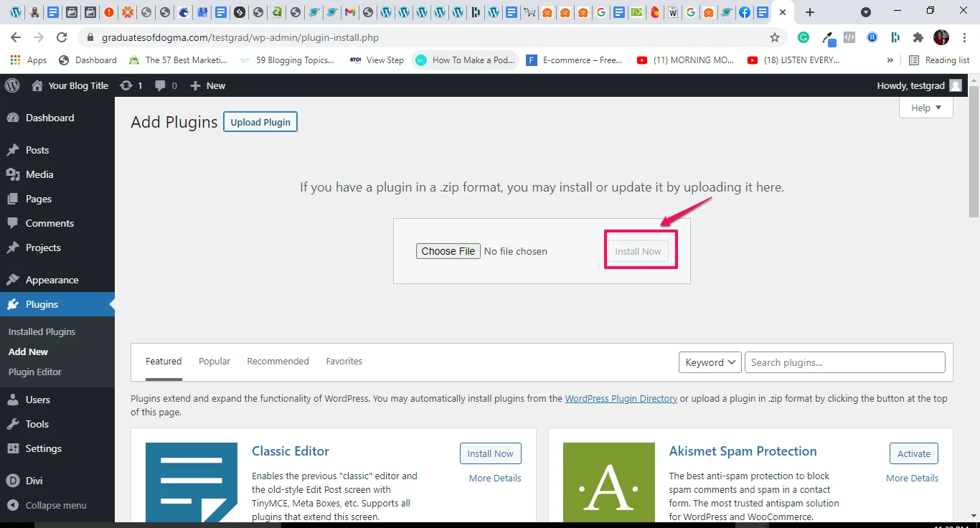The height and width of the screenshot is (528, 980).
Task: Click the WordPress logo in the admin bar
Action: (11, 85)
